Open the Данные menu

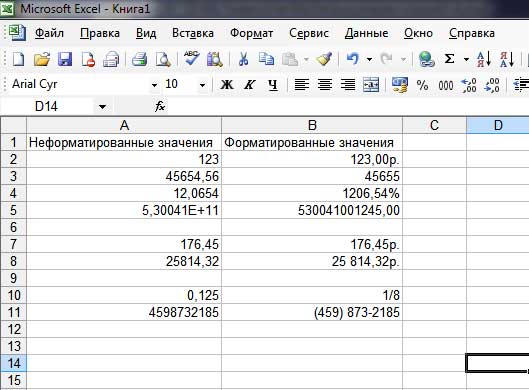tap(366, 33)
